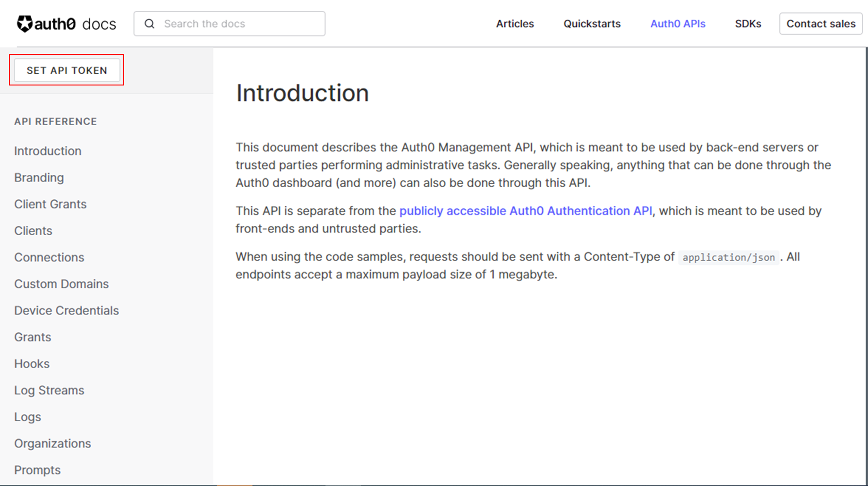
Task: Open the Introduction sidebar entry
Action: [48, 151]
